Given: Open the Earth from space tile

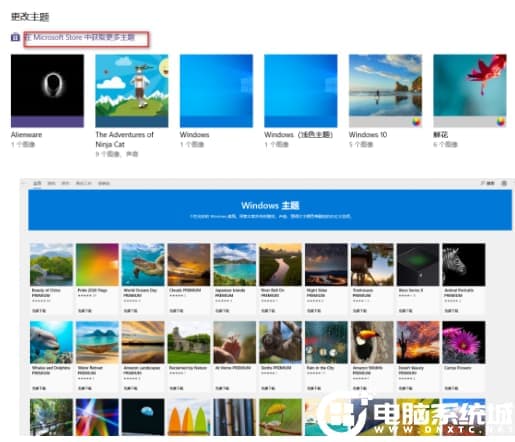Looking at the screenshot, I should click(143, 417).
